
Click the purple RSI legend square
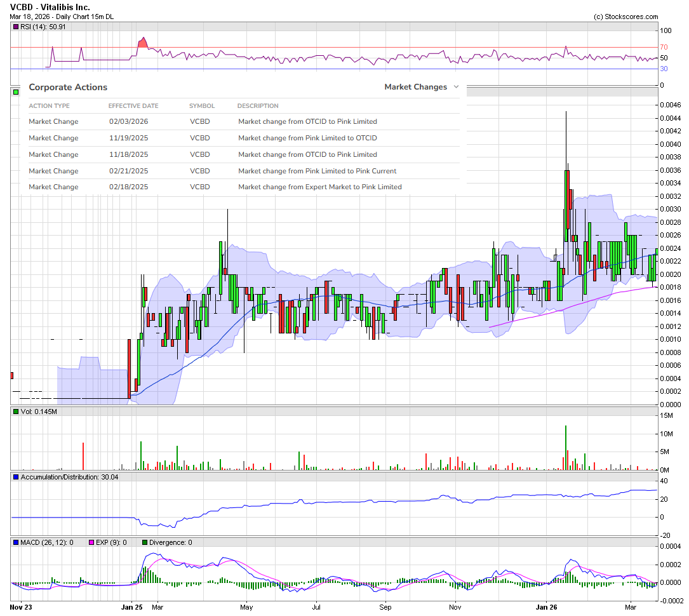pyautogui.click(x=17, y=27)
